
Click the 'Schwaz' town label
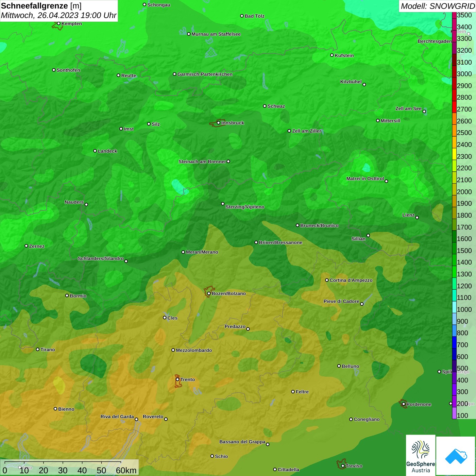tap(276, 106)
